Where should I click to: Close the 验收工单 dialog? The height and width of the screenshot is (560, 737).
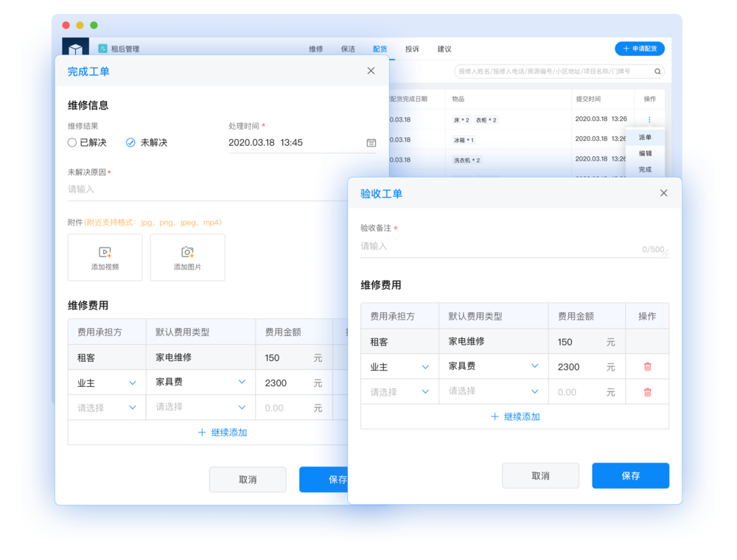click(664, 193)
